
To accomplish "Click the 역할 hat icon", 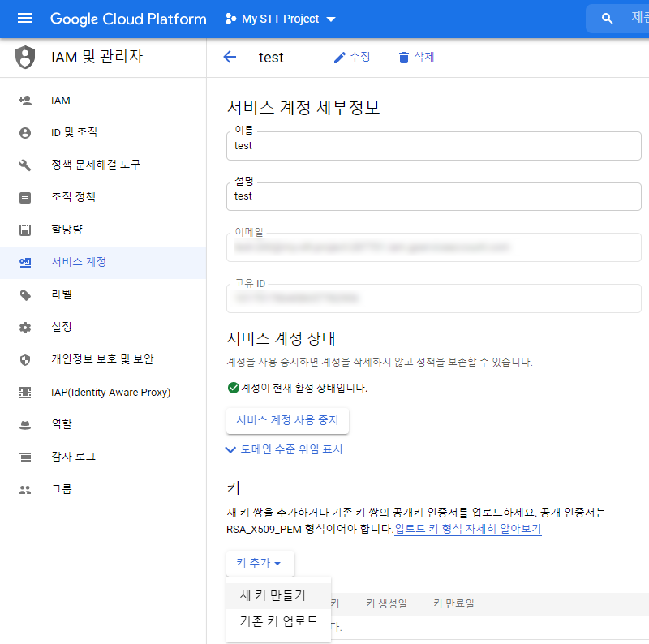I will [x=25, y=425].
